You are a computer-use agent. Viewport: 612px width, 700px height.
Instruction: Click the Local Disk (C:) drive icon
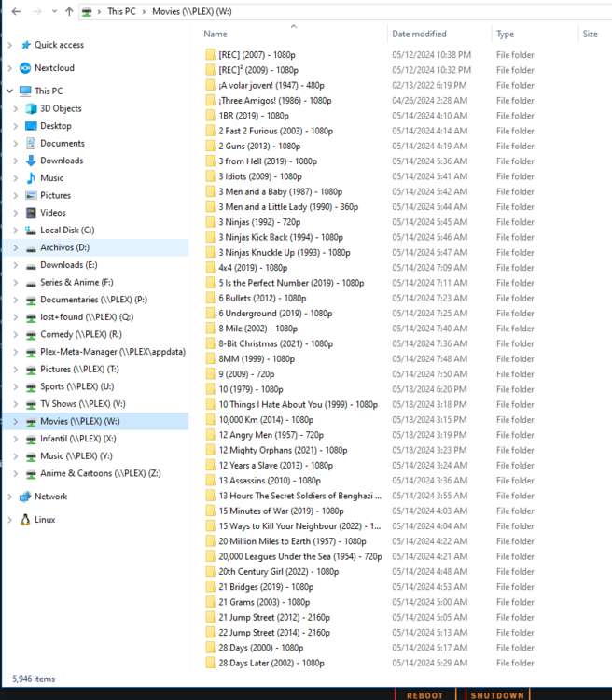[x=31, y=231]
